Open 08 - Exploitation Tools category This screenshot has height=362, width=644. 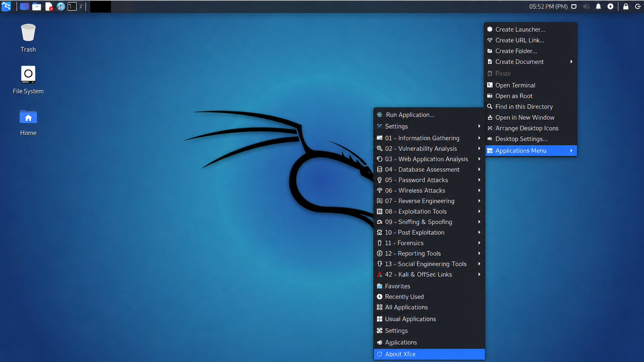(x=429, y=211)
